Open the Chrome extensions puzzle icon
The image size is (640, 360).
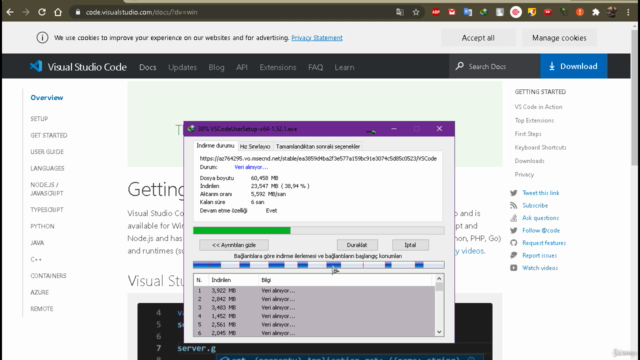(x=596, y=12)
